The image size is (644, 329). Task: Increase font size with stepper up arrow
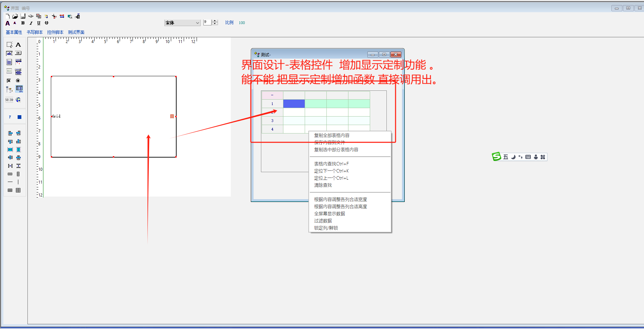point(215,21)
